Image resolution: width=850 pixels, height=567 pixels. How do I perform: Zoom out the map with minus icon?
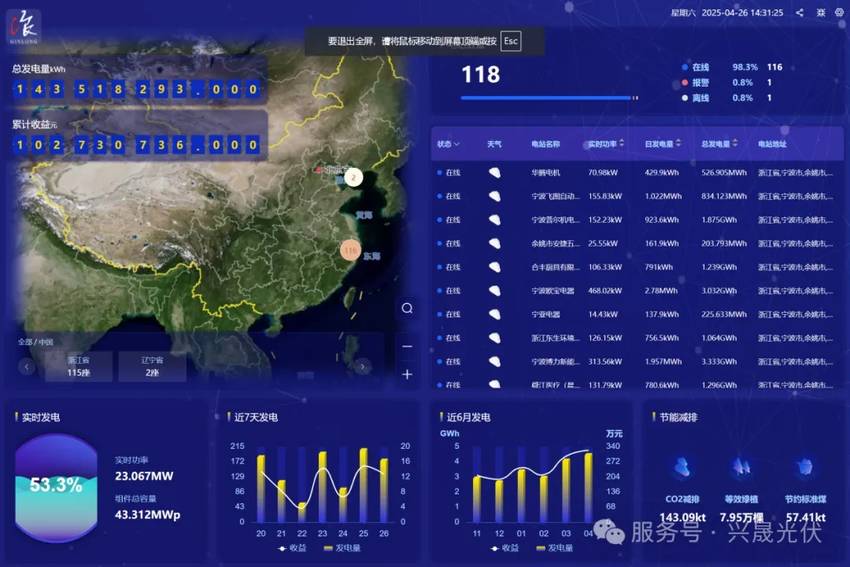coord(407,346)
